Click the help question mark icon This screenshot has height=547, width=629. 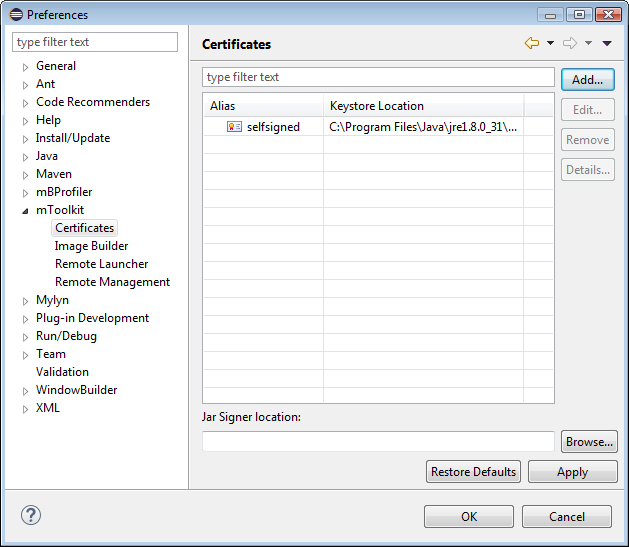[30, 516]
